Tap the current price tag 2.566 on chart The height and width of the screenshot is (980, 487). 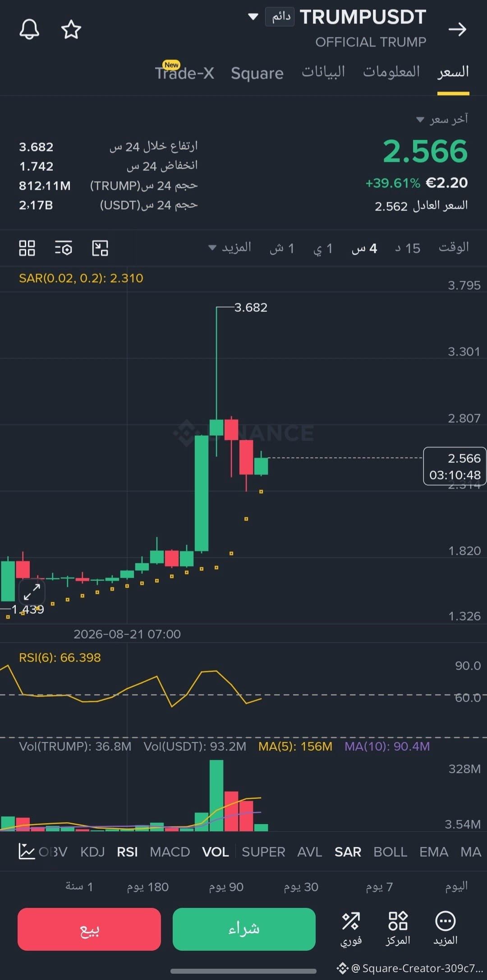click(455, 466)
